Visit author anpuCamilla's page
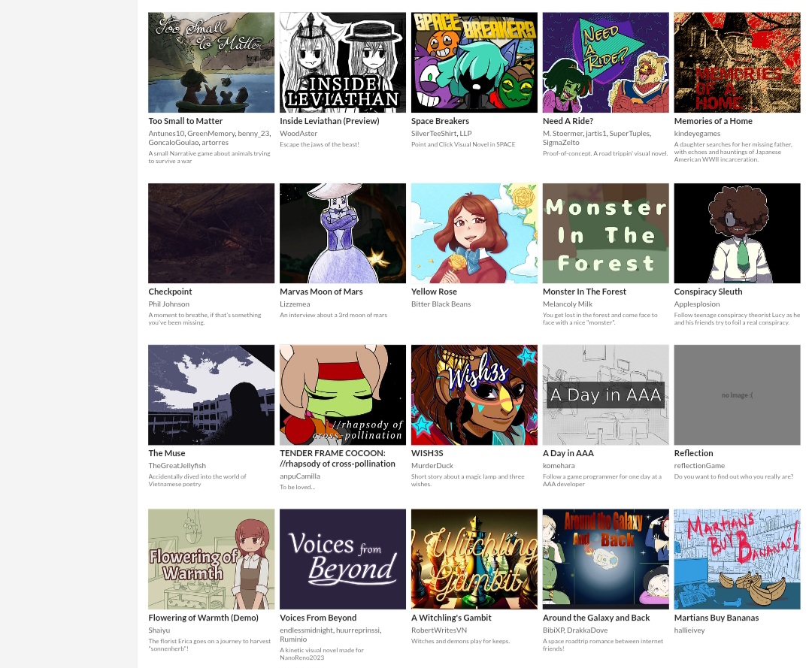The image size is (812, 668). point(300,476)
